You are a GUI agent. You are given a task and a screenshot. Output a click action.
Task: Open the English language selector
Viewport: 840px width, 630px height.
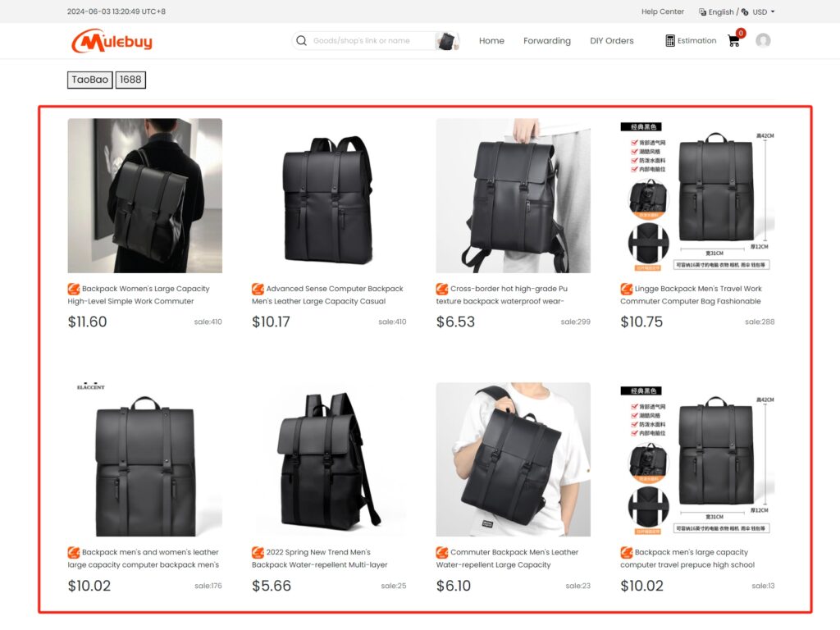(x=720, y=11)
